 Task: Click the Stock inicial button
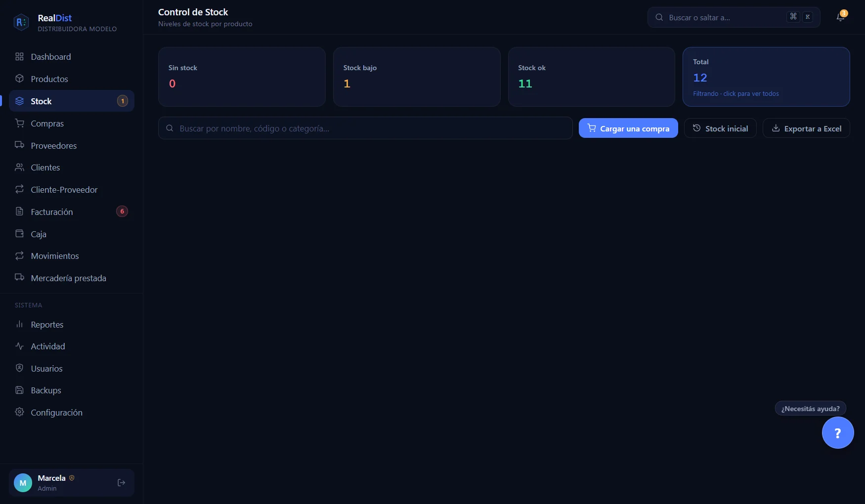(x=720, y=128)
